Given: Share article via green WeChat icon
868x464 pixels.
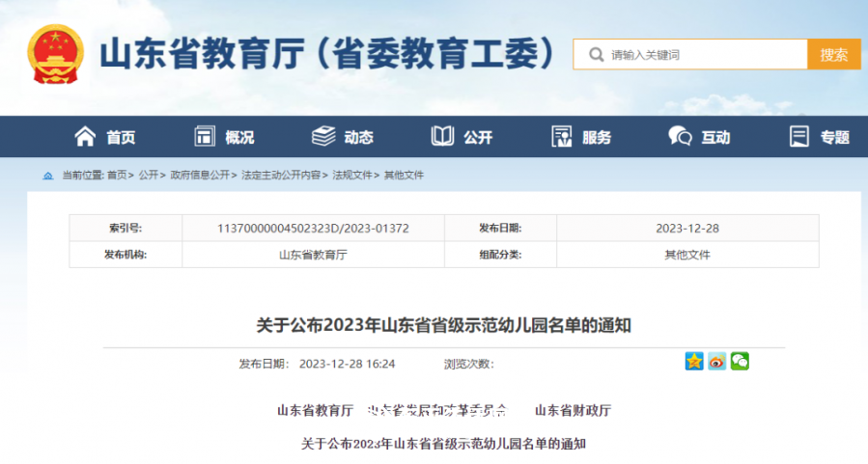Looking at the screenshot, I should coord(740,362).
